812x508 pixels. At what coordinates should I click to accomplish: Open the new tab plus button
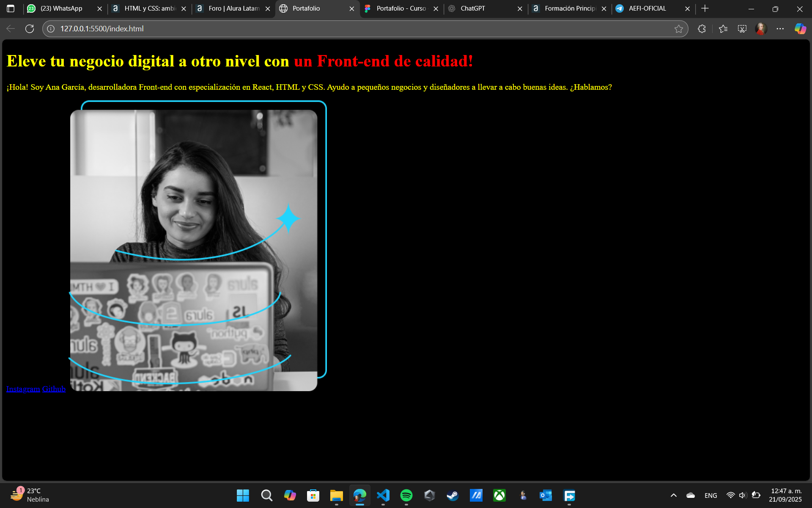(x=705, y=8)
